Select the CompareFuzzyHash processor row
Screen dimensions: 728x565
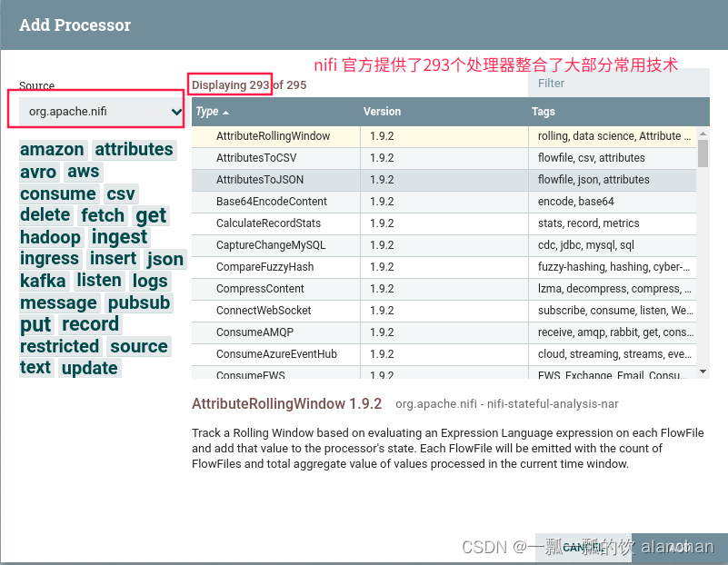tap(444, 267)
